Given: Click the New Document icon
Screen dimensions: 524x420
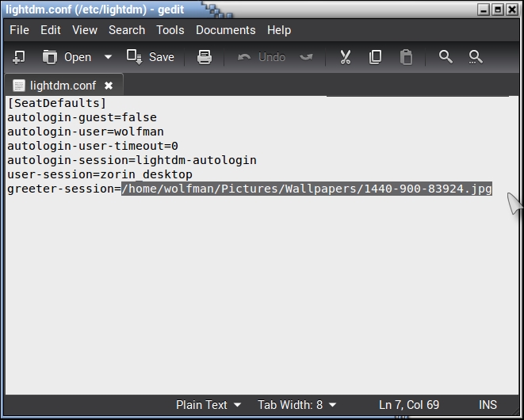Looking at the screenshot, I should click(x=19, y=57).
